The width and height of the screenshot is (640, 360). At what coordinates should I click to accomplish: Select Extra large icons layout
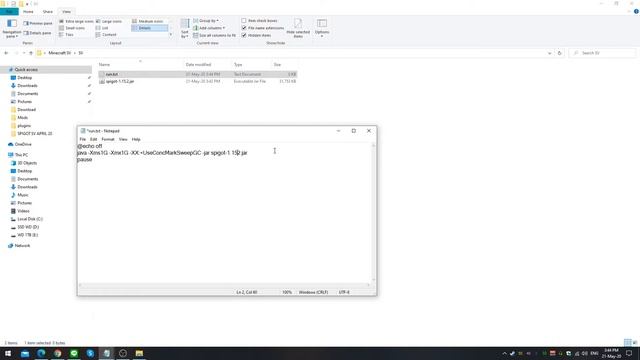(x=76, y=21)
